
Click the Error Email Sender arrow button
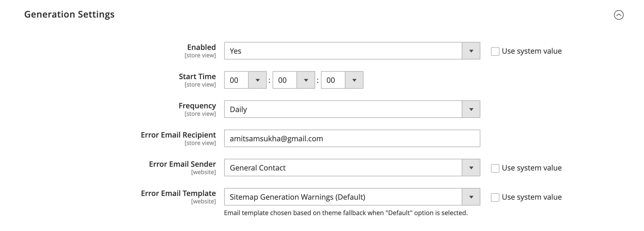pos(471,168)
